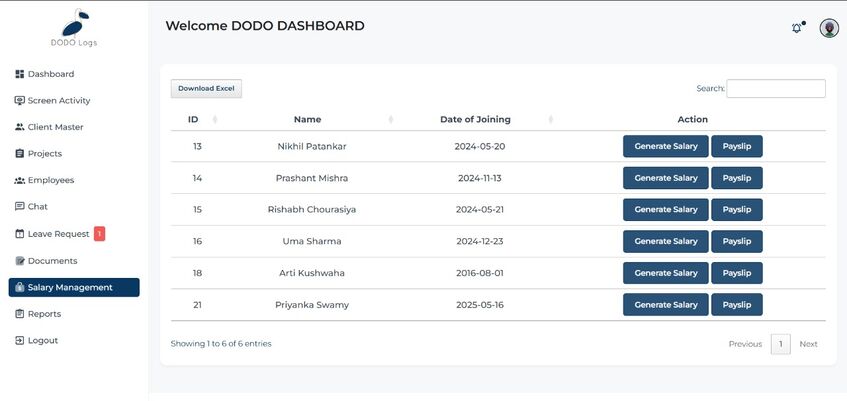Click the Documents icon in sidebar
This screenshot has height=401, width=847.
click(19, 261)
